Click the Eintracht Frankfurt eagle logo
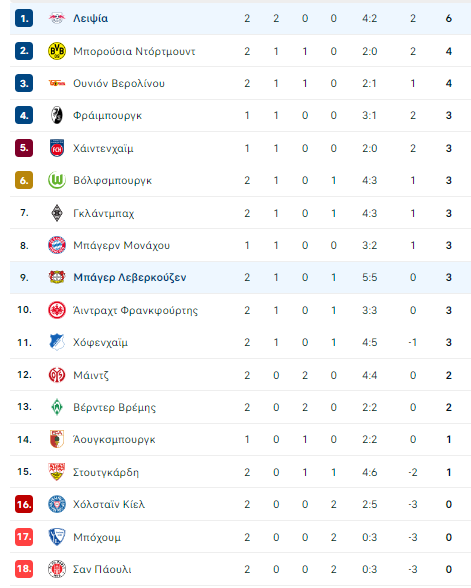This screenshot has height=588, width=471. [57, 310]
